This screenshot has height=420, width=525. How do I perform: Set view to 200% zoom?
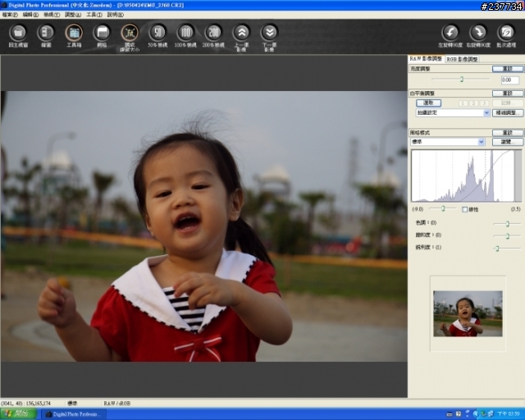pos(213,33)
